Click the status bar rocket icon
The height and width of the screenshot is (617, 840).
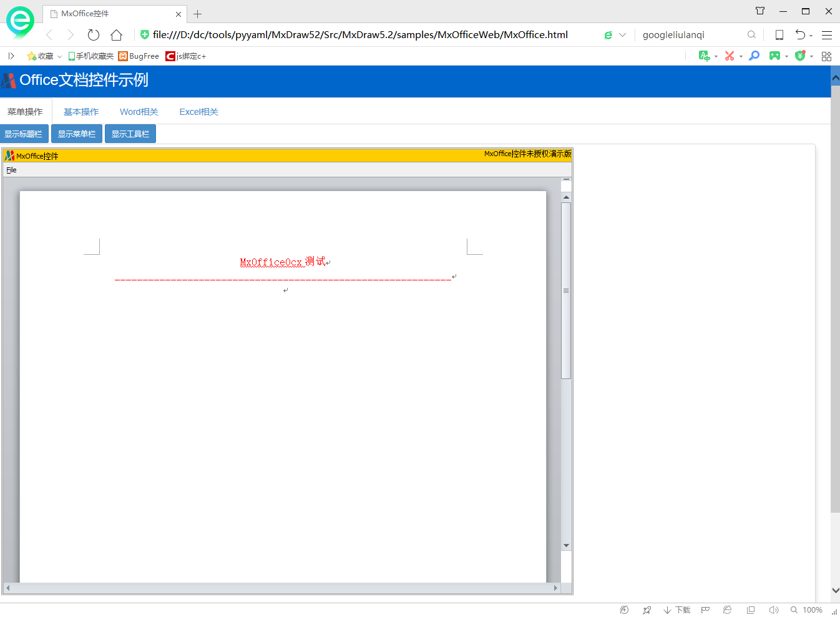click(647, 610)
